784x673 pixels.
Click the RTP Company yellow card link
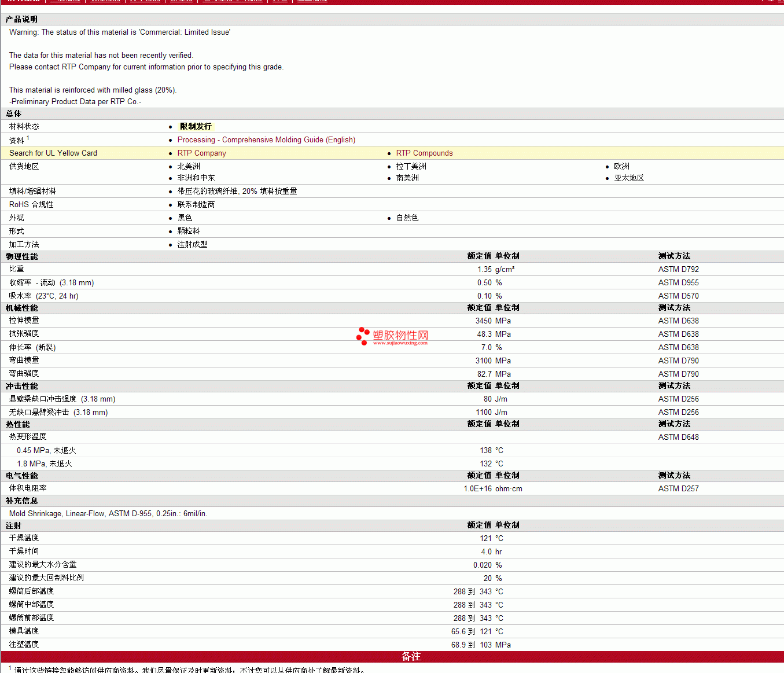coord(201,153)
